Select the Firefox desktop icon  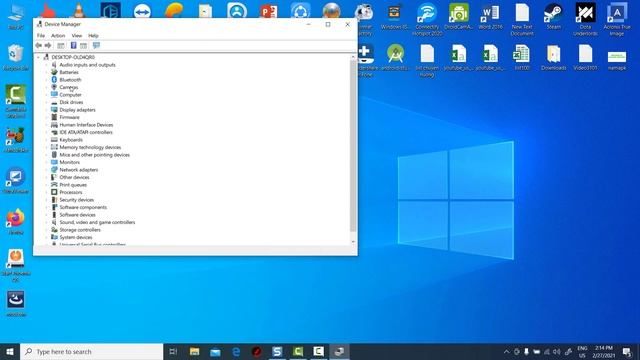(16, 222)
